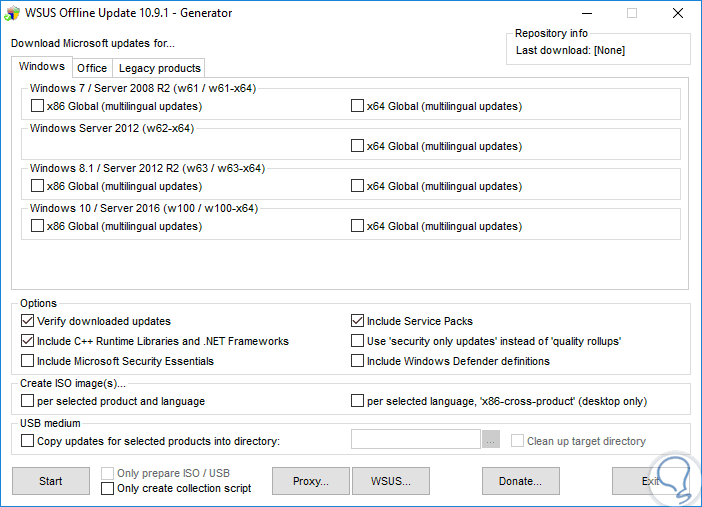
Task: Check Windows 10 x64 Global updates
Action: pos(357,226)
